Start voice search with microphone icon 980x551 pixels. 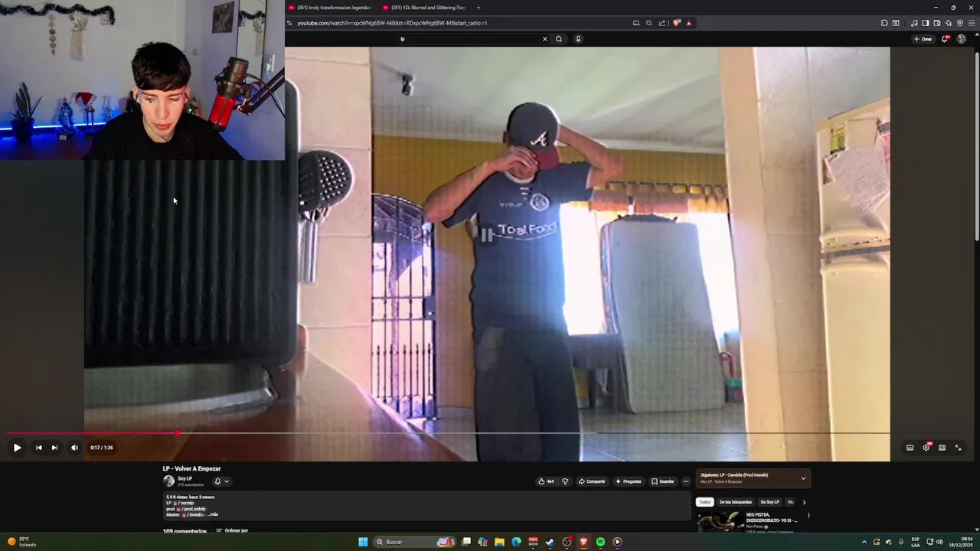coord(578,39)
